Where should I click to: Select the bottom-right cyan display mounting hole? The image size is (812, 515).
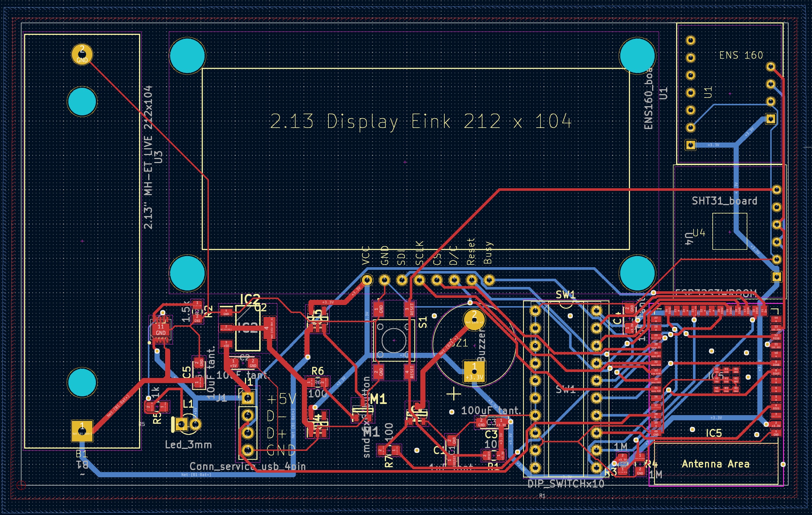[x=637, y=274]
